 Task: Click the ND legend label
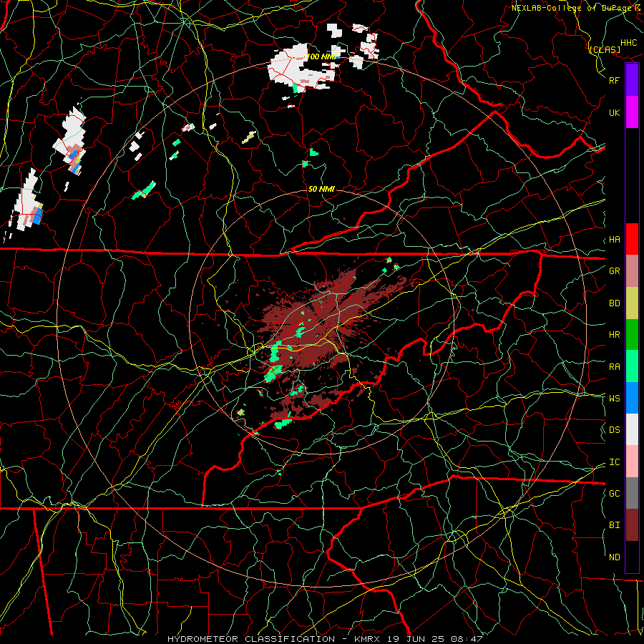point(615,557)
